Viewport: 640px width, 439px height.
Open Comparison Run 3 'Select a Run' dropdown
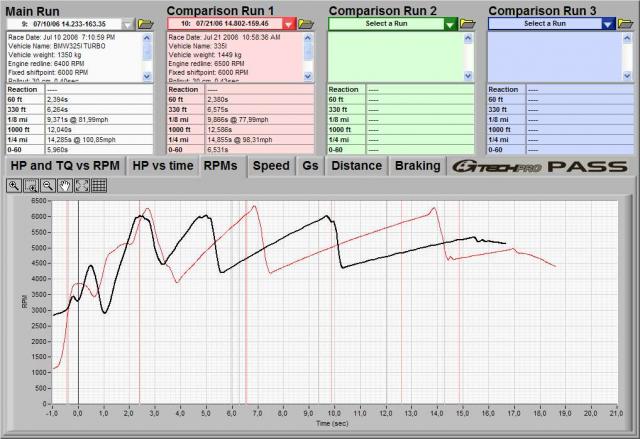[x=609, y=23]
